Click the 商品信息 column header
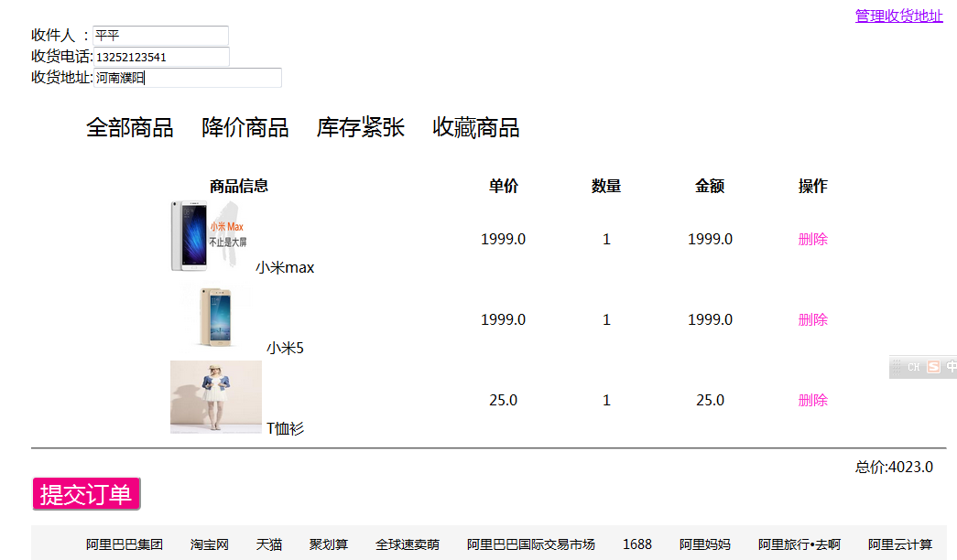 tap(239, 186)
